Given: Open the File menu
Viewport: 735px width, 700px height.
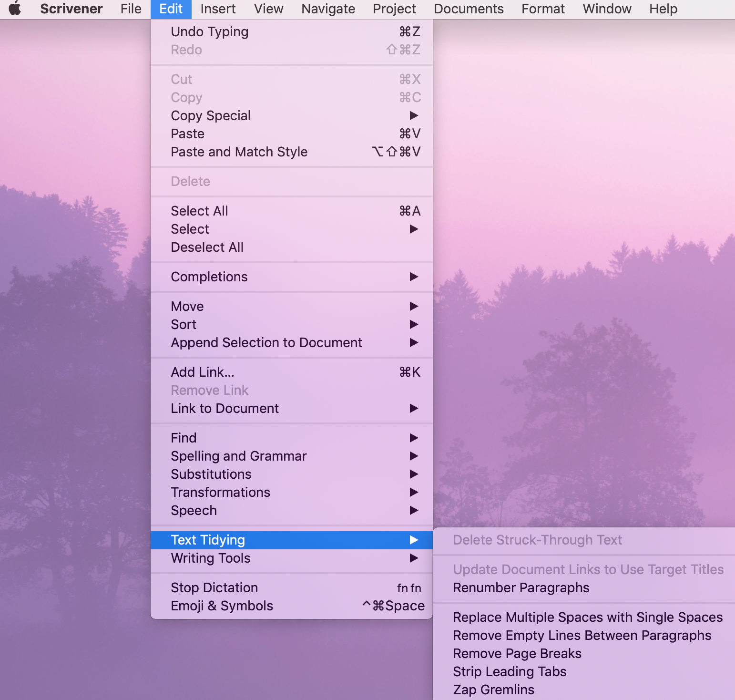Looking at the screenshot, I should tap(131, 9).
